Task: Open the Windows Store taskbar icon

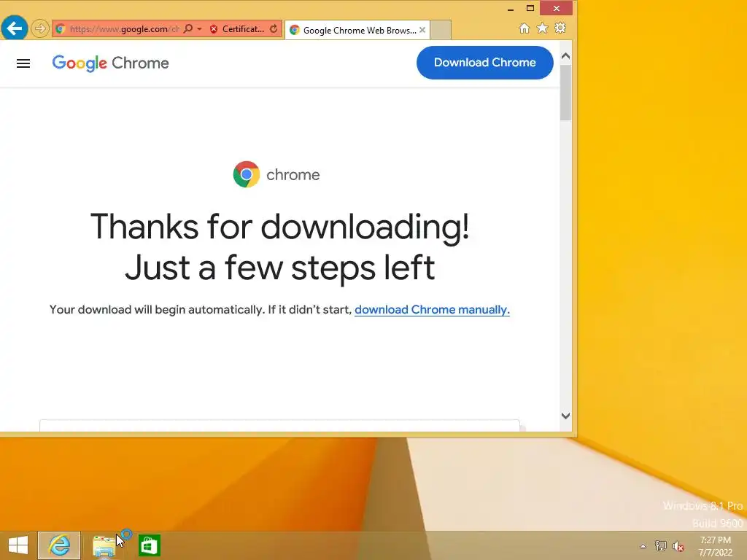Action: coord(149,545)
